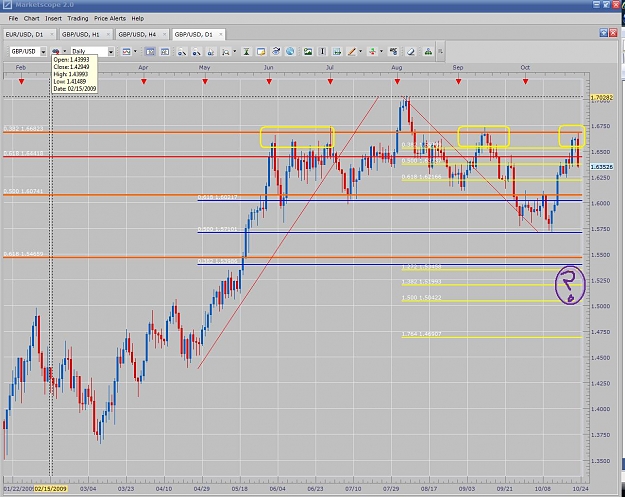Screen dimensions: 625x497
Task: Expand the trade arrows dropdown
Action: [381, 51]
